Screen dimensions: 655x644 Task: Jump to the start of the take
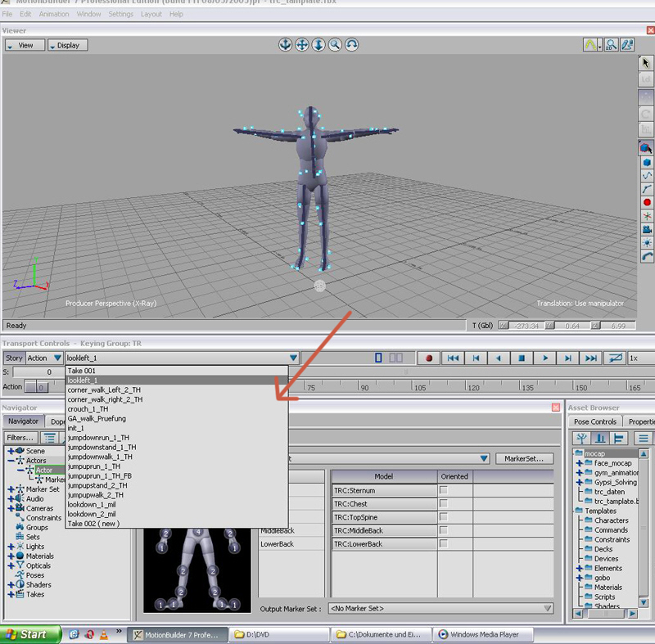(x=452, y=358)
